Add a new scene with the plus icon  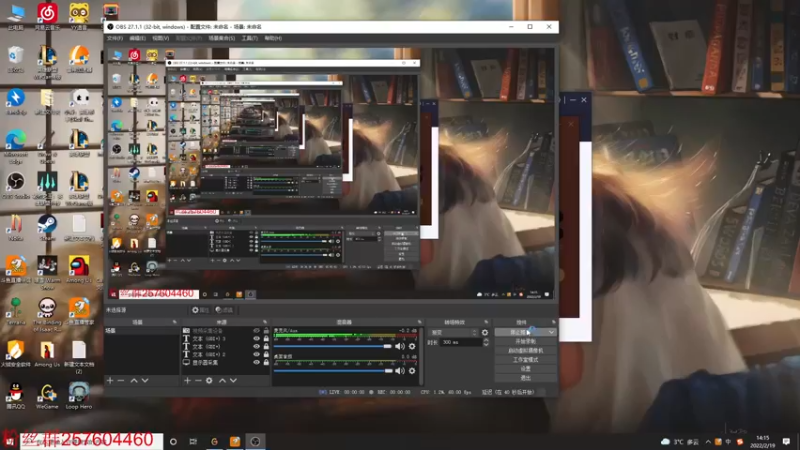pos(110,381)
